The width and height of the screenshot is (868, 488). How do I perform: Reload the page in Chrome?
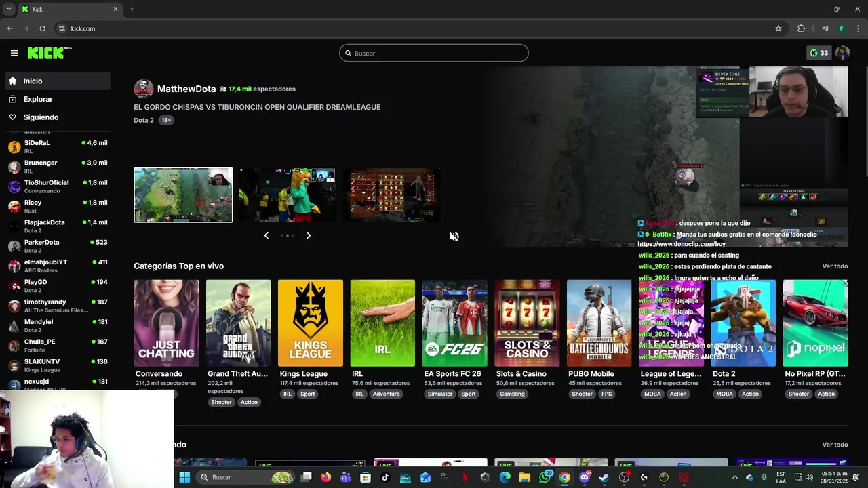pos(42,28)
